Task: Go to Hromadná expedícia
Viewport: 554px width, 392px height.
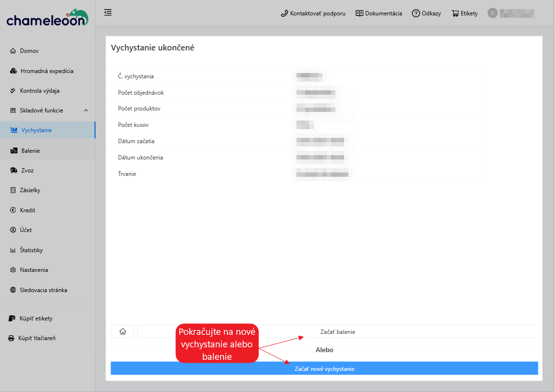Action: pyautogui.click(x=47, y=71)
